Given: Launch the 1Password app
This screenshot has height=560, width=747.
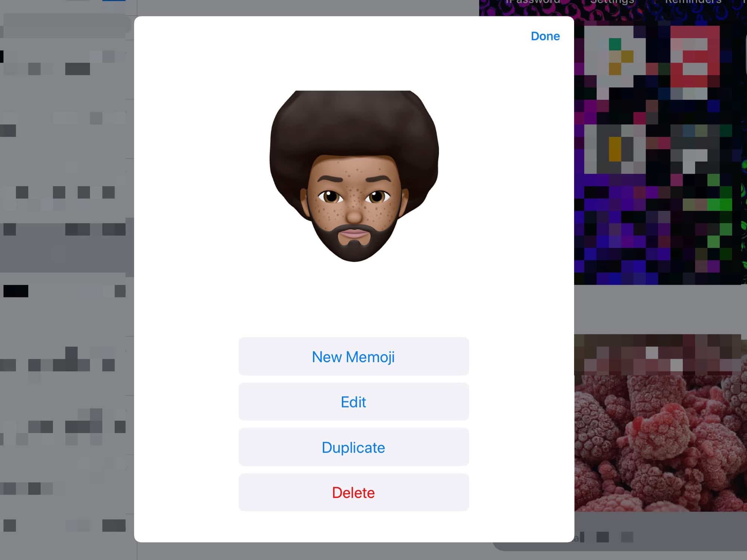Looking at the screenshot, I should tap(532, 3).
